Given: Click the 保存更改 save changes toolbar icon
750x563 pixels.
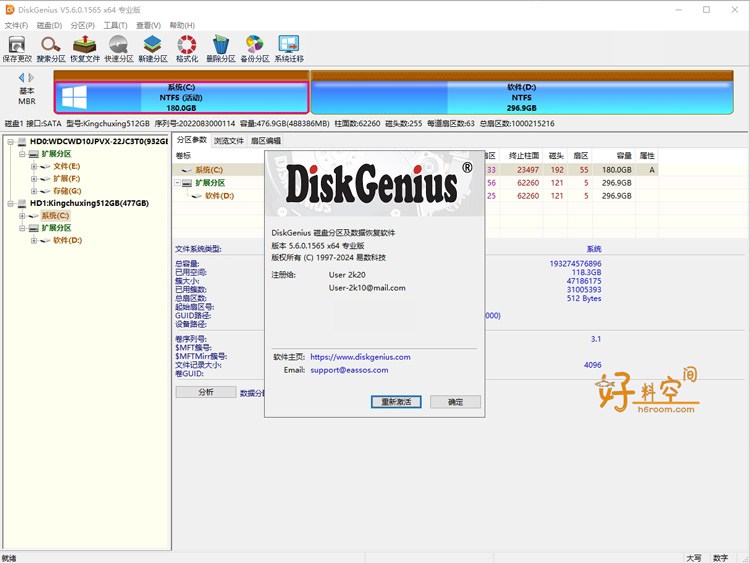Looking at the screenshot, I should pos(17,49).
